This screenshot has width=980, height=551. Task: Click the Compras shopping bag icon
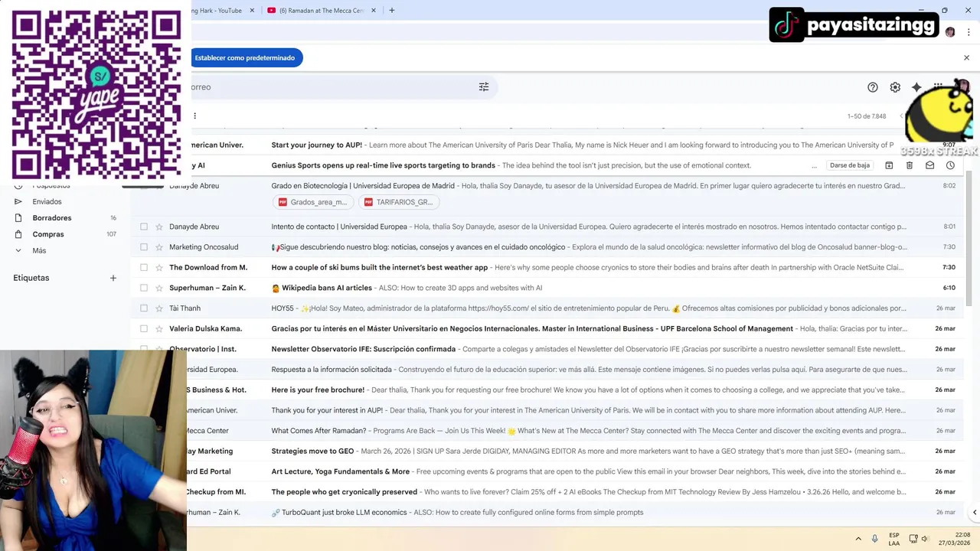pos(18,234)
